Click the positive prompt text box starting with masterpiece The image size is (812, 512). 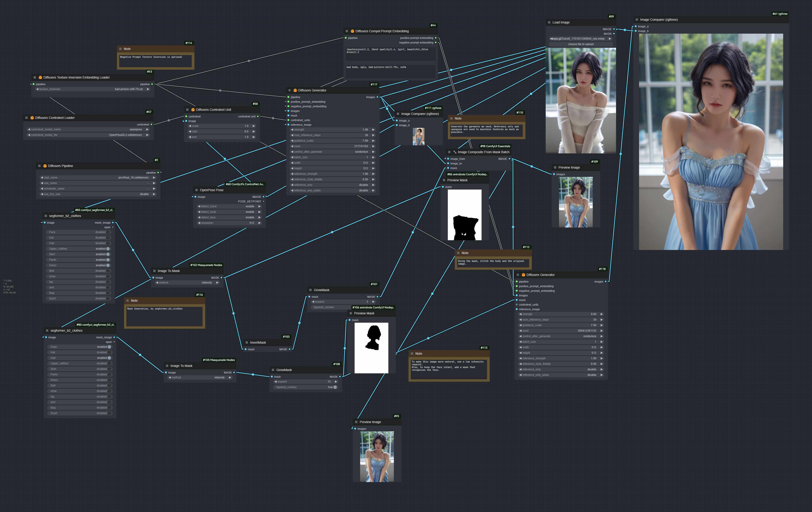(390, 53)
